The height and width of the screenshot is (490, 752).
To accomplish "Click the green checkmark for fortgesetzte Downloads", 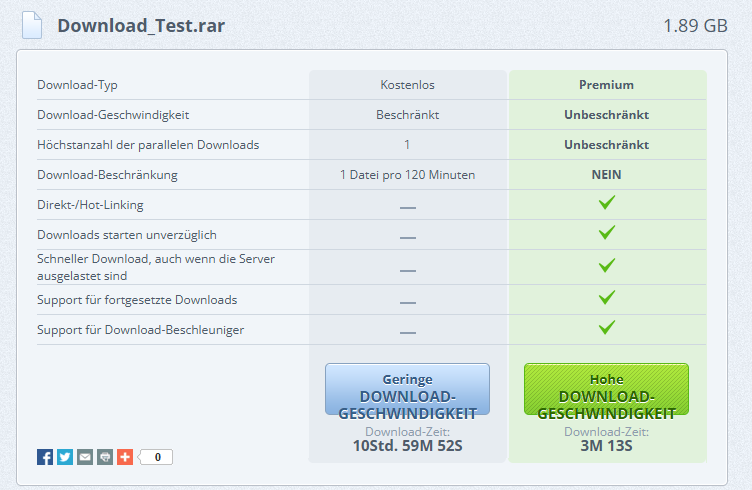I will [607, 297].
